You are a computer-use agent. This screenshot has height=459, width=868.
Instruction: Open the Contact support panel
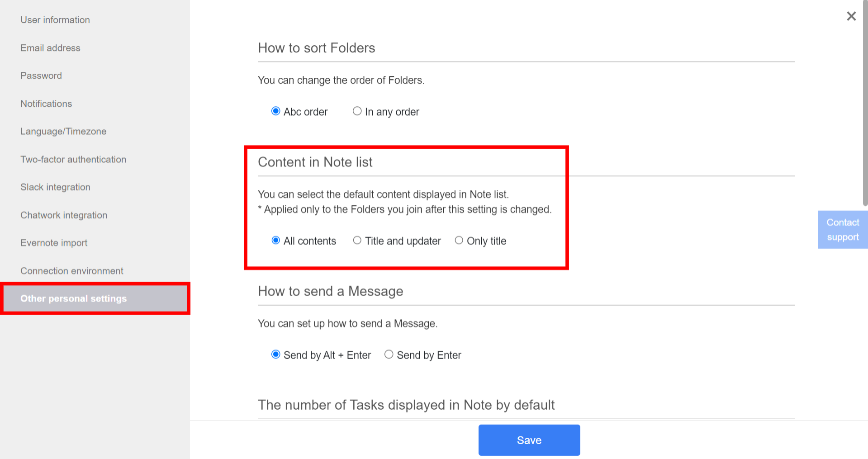click(x=842, y=229)
